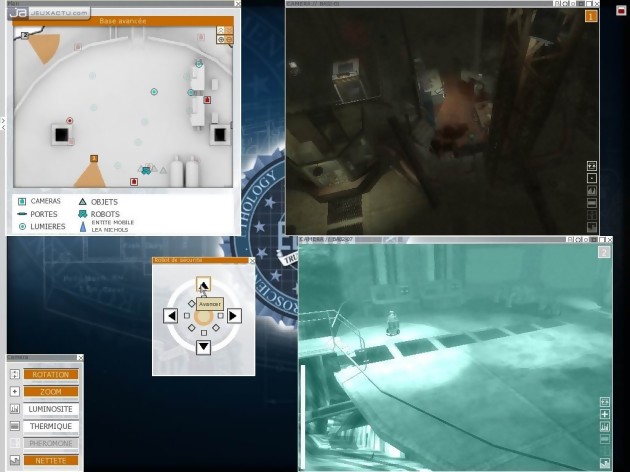Select the teal robot icon on map
The image size is (630, 472).
point(146,171)
